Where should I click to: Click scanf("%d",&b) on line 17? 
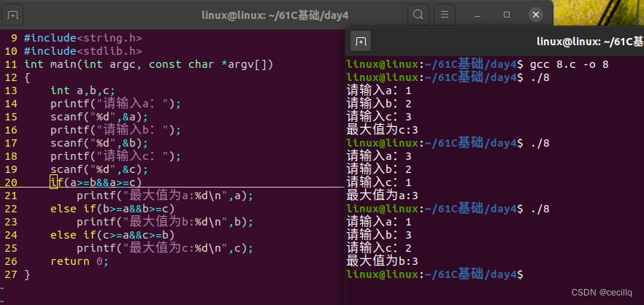(99, 143)
